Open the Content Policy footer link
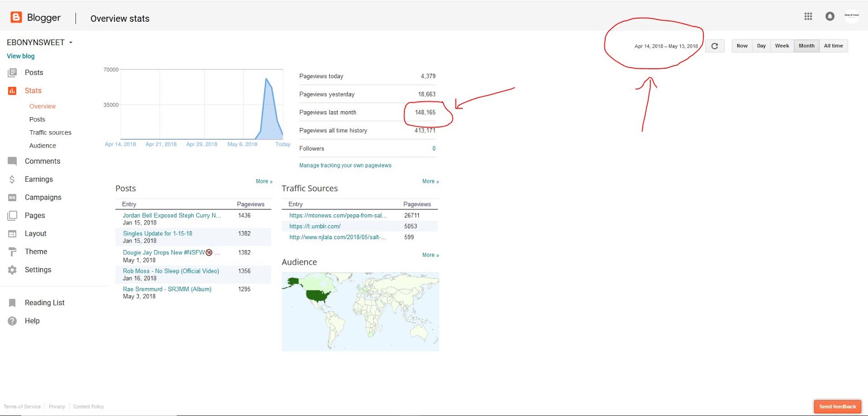Screen dimensions: 868x416 pyautogui.click(x=88, y=407)
